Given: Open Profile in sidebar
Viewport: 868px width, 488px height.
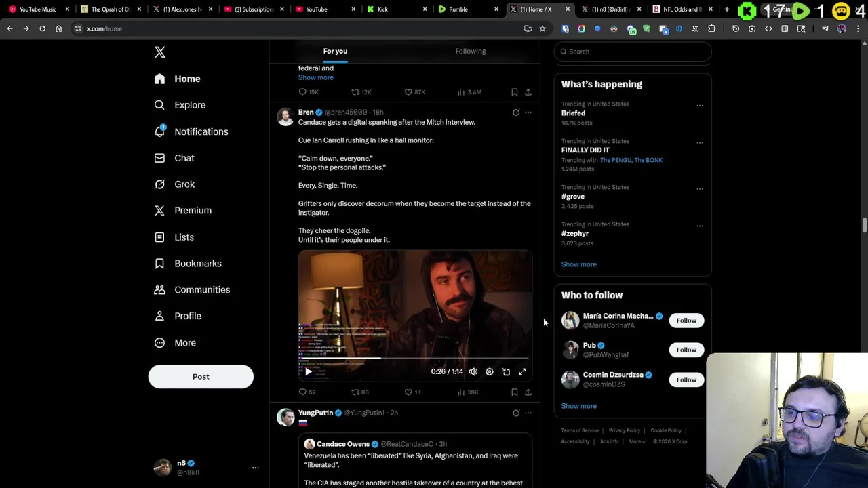Looking at the screenshot, I should (x=178, y=316).
